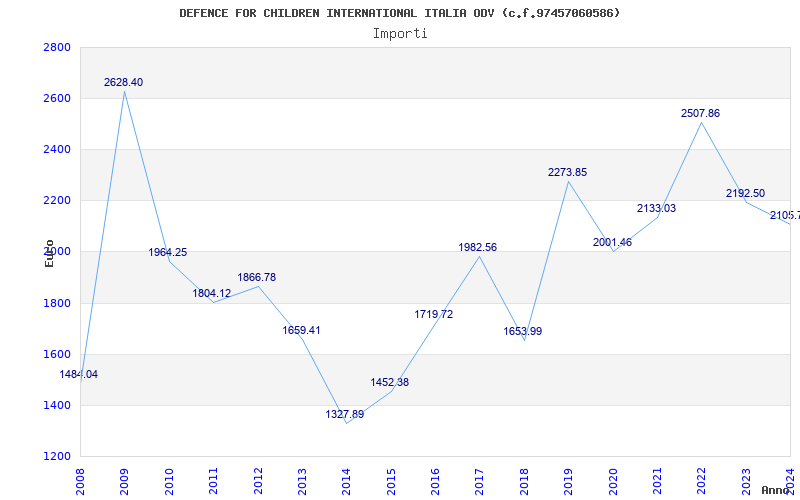Select the 1452.38 data label
Viewport: 800px width, 500px height.
pos(390,383)
